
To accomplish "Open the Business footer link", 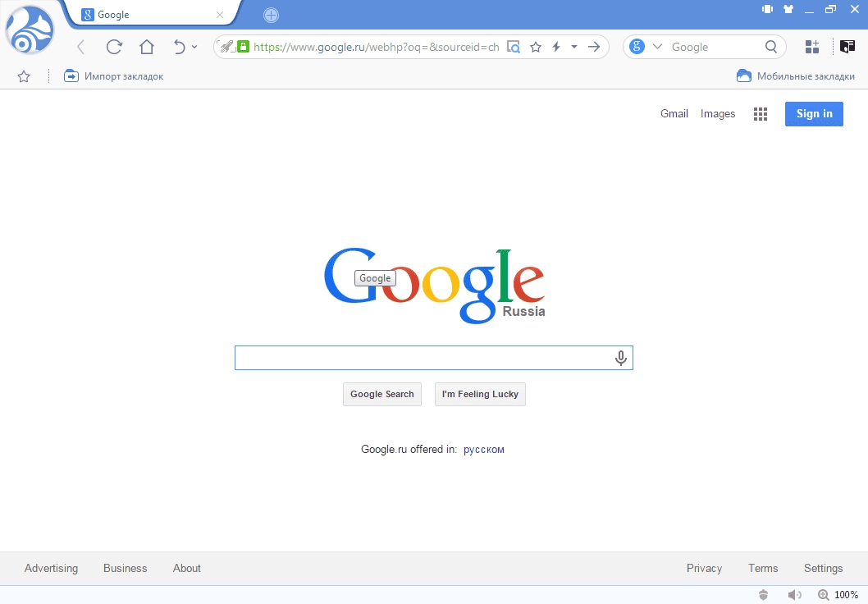I will (125, 568).
